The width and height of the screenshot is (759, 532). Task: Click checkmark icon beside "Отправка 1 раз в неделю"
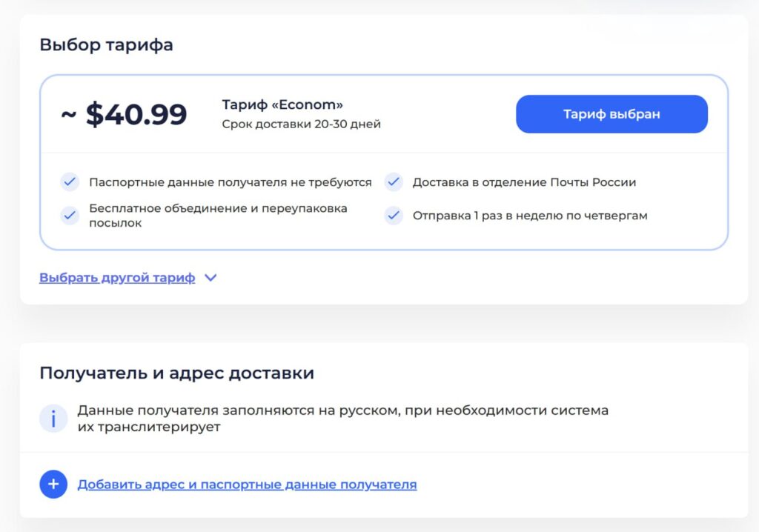[x=394, y=216]
